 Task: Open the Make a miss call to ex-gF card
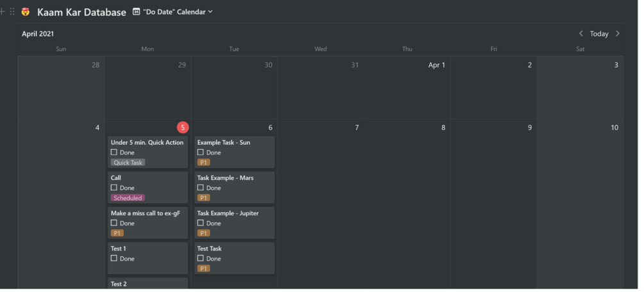tap(149, 213)
